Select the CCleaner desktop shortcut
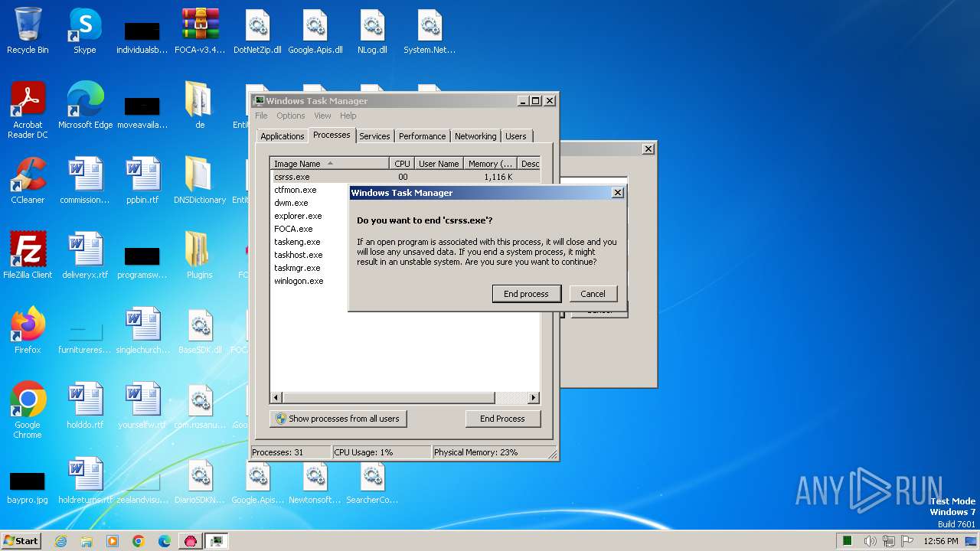980x551 pixels. pos(28,181)
